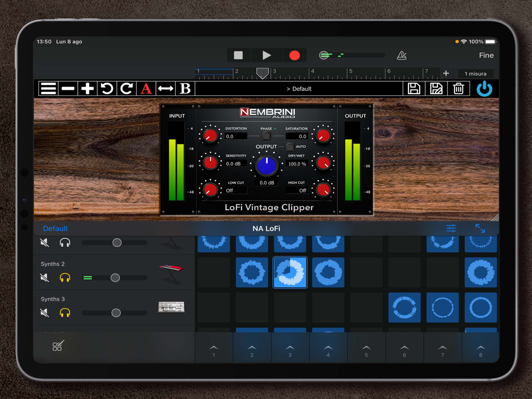Toggle plugin bypass power button
The image size is (532, 399).
coord(484,88)
